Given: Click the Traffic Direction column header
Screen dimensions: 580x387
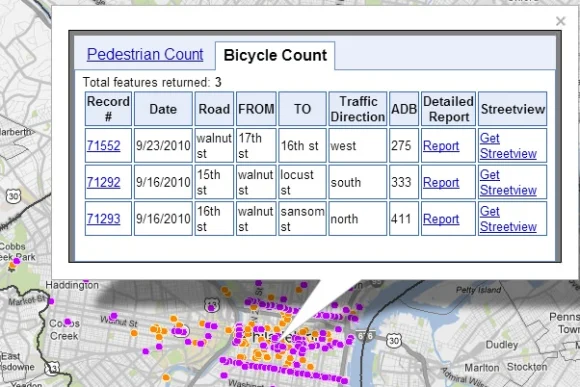Looking at the screenshot, I should coord(358,109).
